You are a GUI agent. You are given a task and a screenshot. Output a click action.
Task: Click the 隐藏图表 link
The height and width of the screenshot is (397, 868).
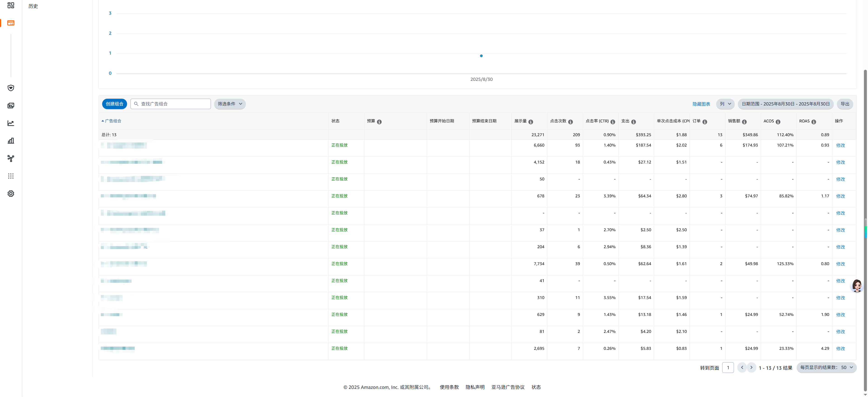(x=701, y=104)
